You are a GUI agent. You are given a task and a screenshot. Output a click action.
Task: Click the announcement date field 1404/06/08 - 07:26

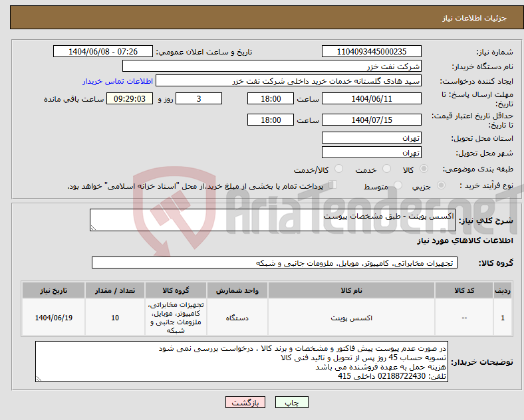click(x=103, y=51)
